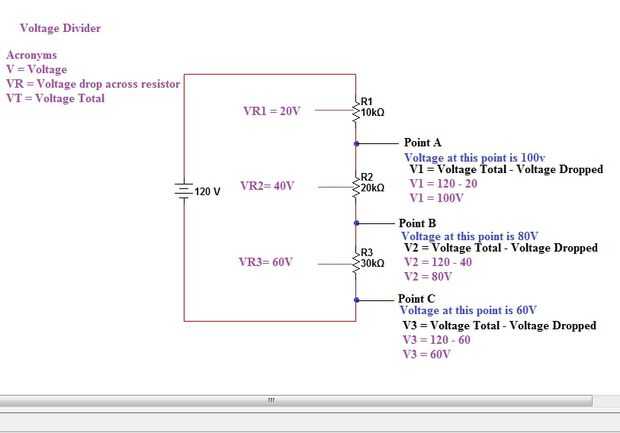Select 'Voltage at this point is 100v' text
Image resolution: width=620 pixels, height=433 pixels.
(x=474, y=158)
